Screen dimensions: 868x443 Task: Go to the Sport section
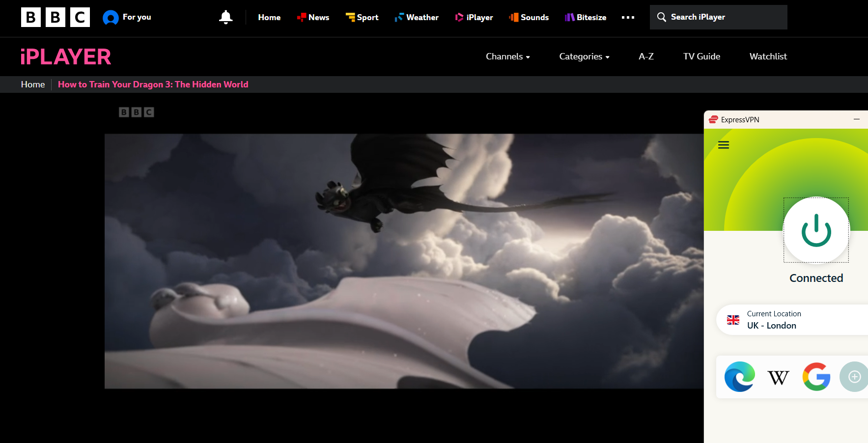[362, 17]
